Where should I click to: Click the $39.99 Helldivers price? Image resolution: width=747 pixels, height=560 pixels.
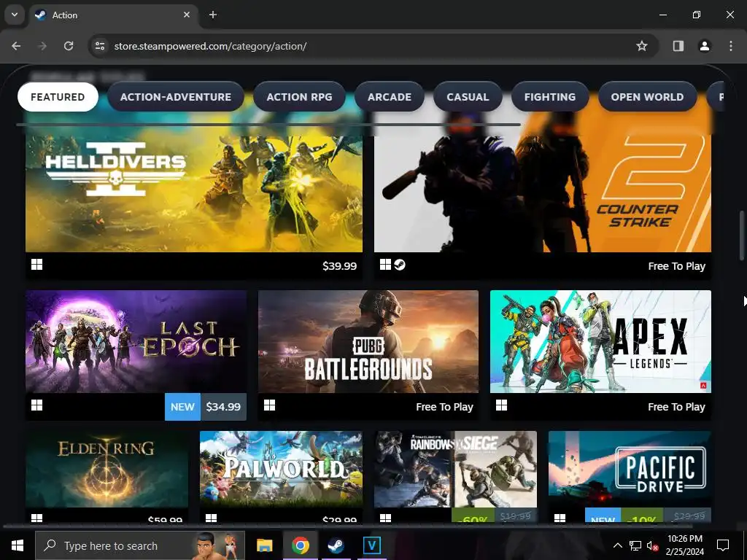point(339,266)
